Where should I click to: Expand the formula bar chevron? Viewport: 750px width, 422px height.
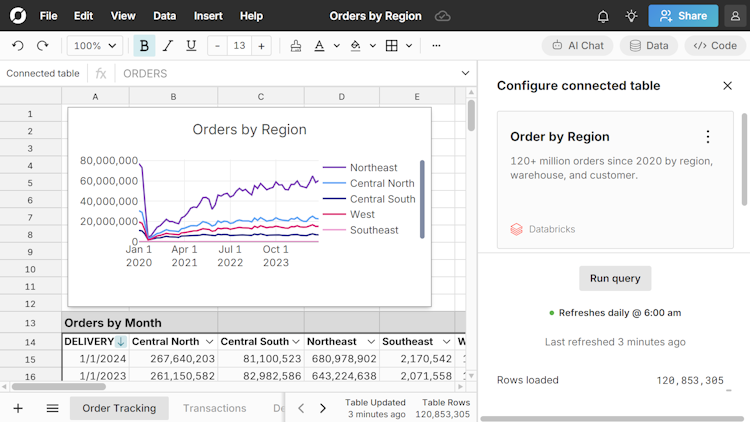pos(465,73)
